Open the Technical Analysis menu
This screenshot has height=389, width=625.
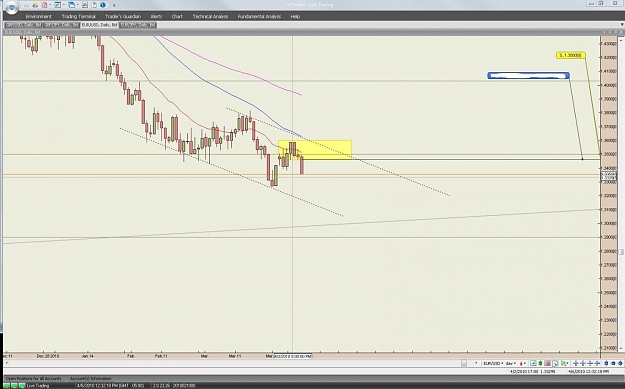click(x=210, y=16)
